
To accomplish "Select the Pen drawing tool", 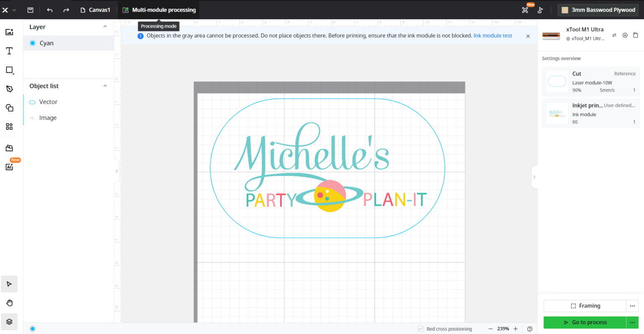I will 9,89.
